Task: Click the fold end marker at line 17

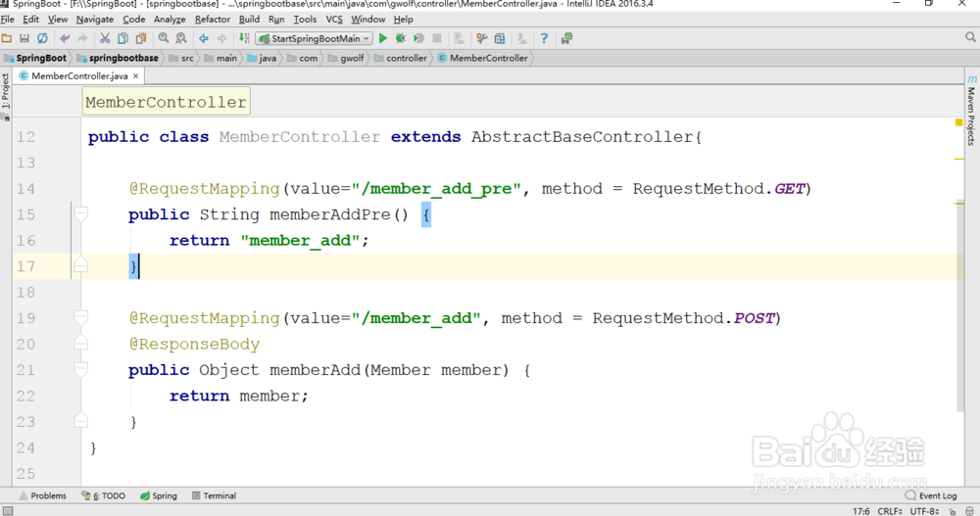Action: [x=80, y=266]
